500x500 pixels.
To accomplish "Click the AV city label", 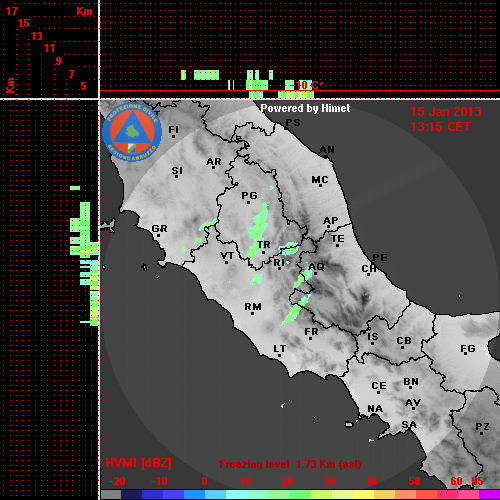I will [413, 403].
